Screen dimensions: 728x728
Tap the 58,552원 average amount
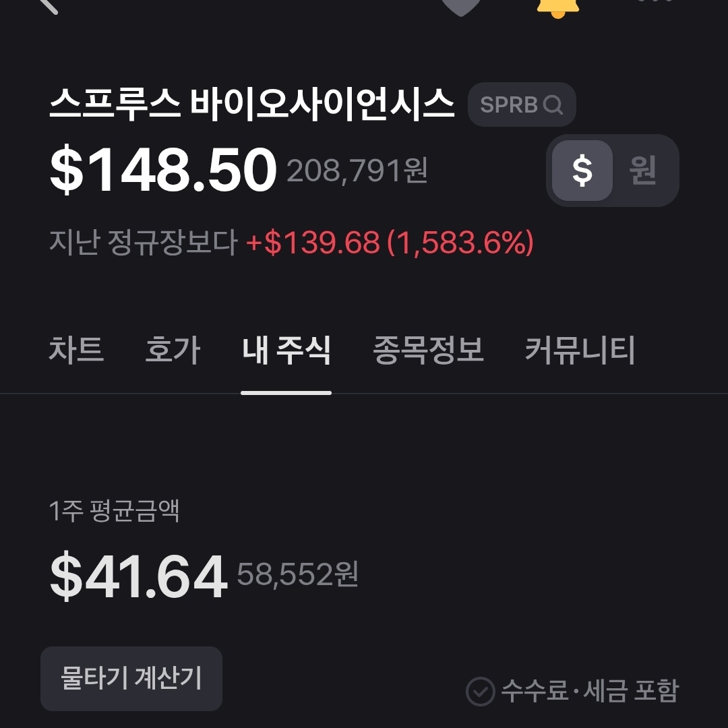click(x=297, y=575)
